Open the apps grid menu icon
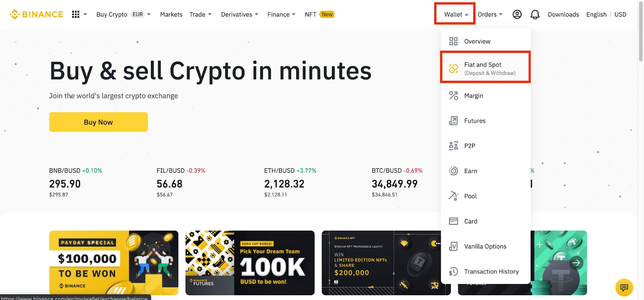The image size is (644, 300). [x=76, y=14]
